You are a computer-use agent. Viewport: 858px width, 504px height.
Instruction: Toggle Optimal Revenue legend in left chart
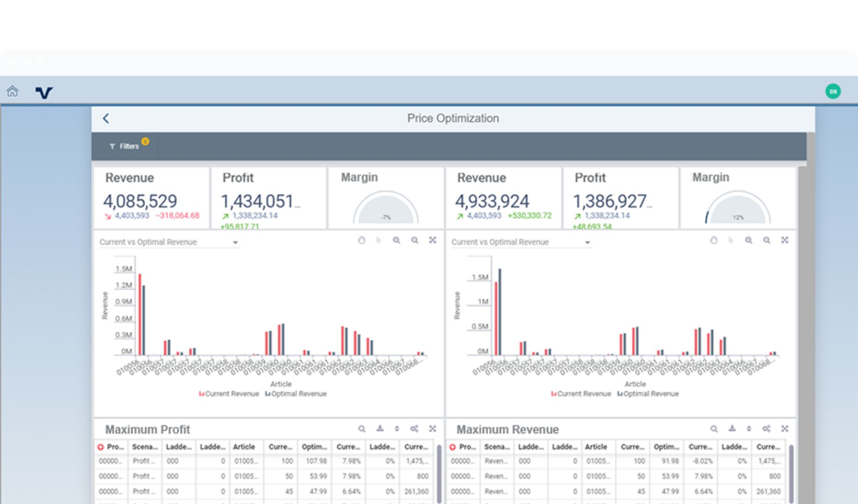(296, 394)
